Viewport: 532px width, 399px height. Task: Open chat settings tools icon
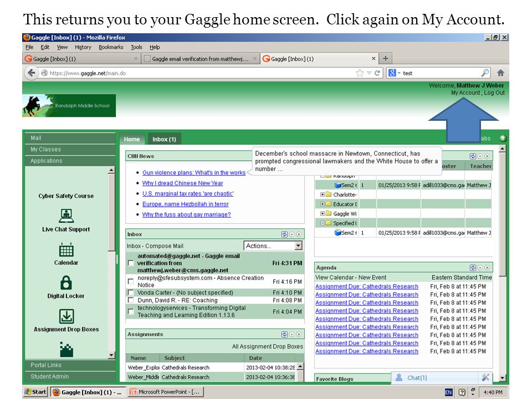[485, 377]
